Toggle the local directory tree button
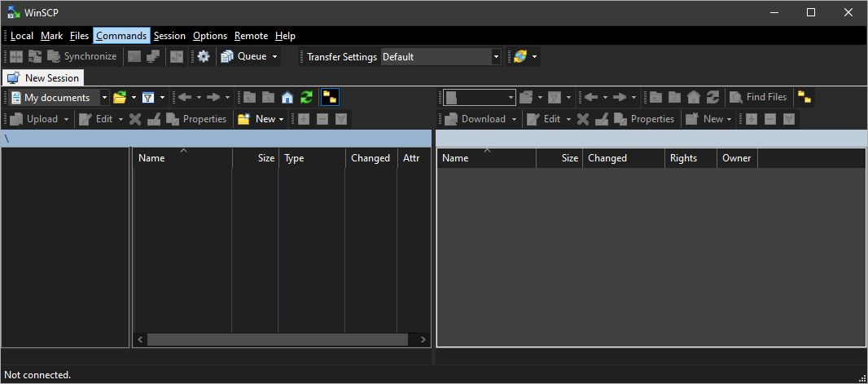Image resolution: width=868 pixels, height=384 pixels. click(x=330, y=98)
